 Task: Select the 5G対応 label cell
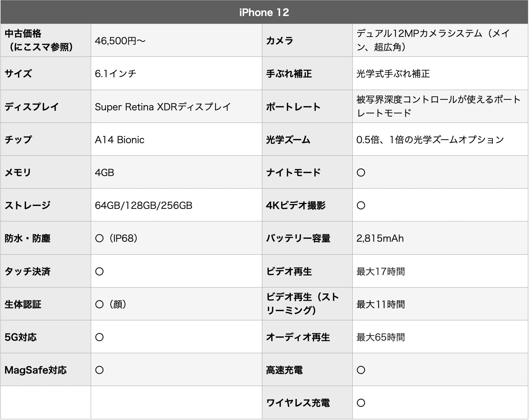46,337
